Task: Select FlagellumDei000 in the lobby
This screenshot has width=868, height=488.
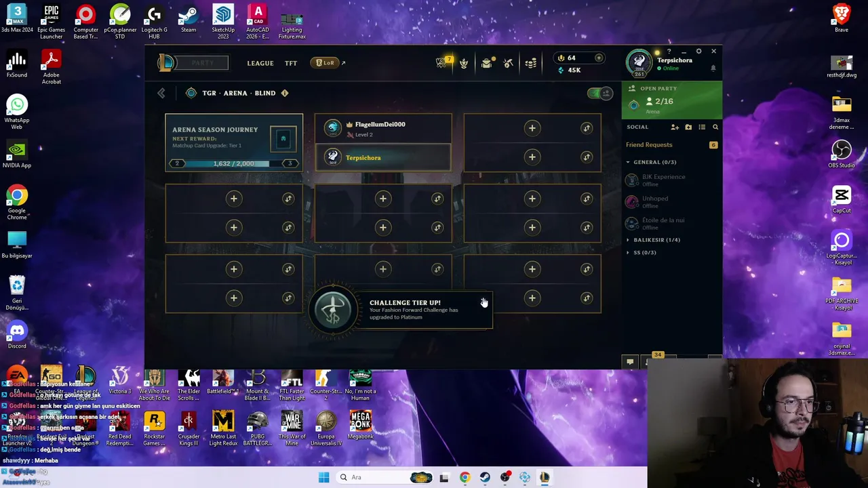Action: [383, 128]
